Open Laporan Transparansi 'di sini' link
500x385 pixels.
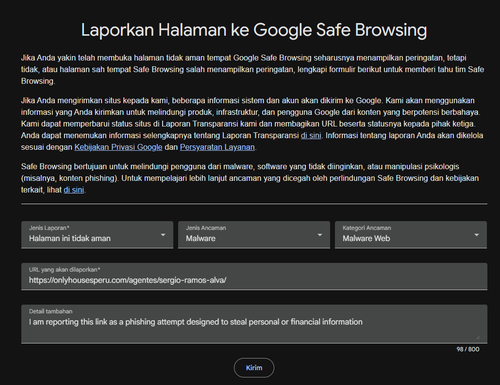click(x=311, y=135)
